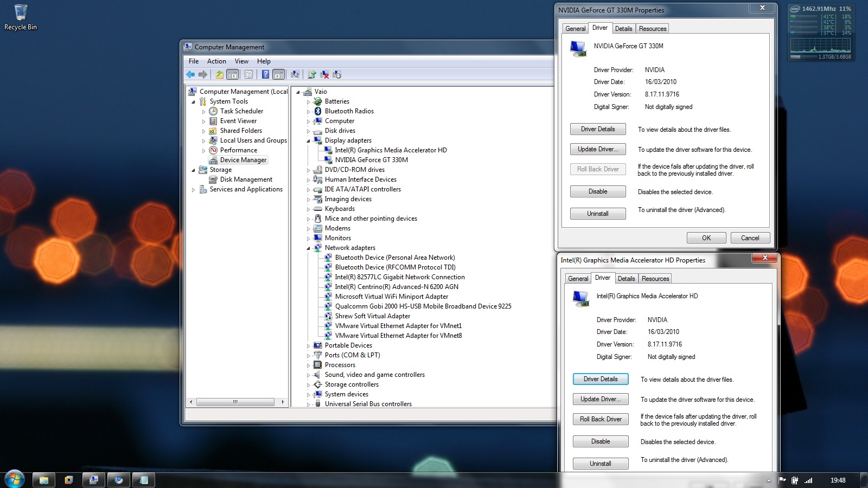Open the Action menu
Screen dimensions: 868x488
pos(216,61)
